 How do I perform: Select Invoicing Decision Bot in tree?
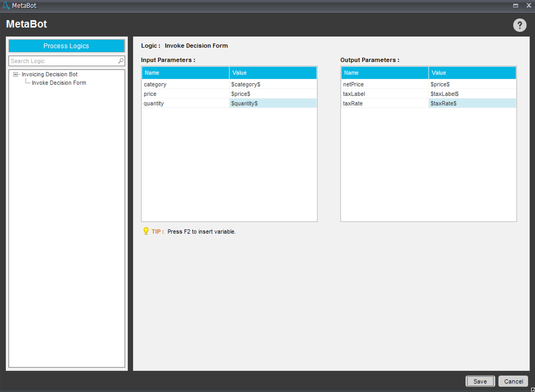(50, 74)
